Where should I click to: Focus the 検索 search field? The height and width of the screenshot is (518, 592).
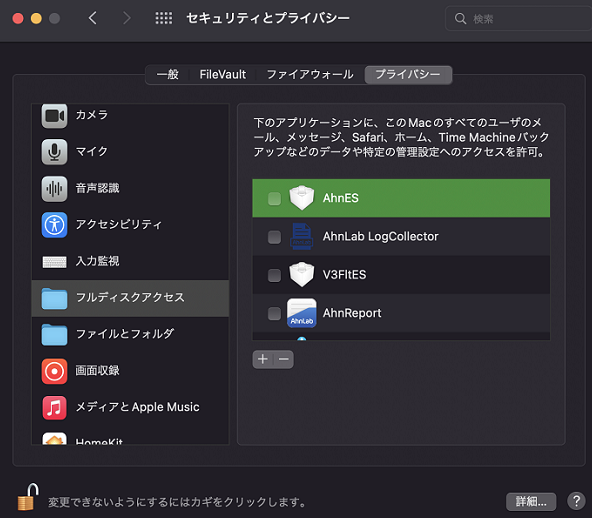point(519,18)
